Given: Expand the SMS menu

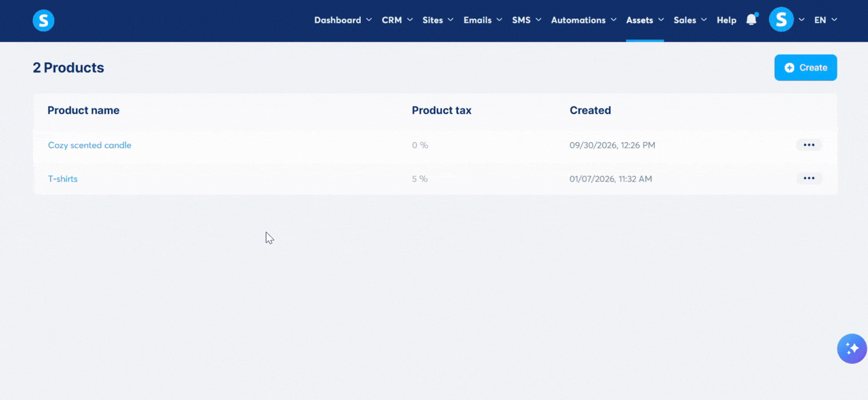Looking at the screenshot, I should [x=527, y=20].
